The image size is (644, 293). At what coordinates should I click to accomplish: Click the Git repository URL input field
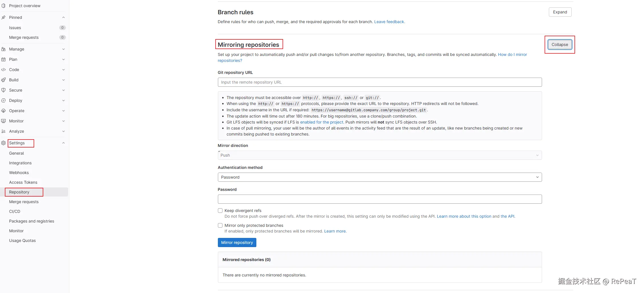[379, 82]
